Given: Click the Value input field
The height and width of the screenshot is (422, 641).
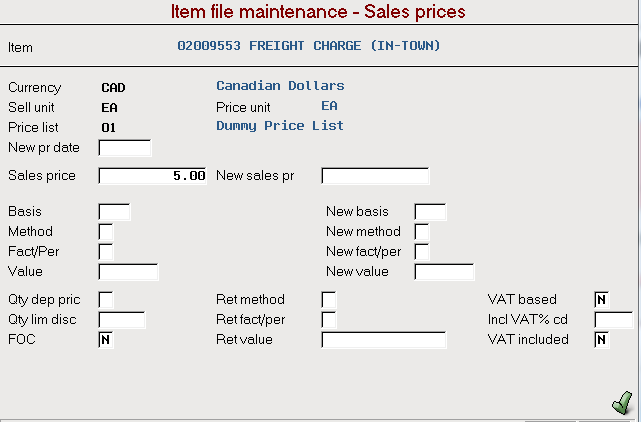Looking at the screenshot, I should pyautogui.click(x=128, y=272).
